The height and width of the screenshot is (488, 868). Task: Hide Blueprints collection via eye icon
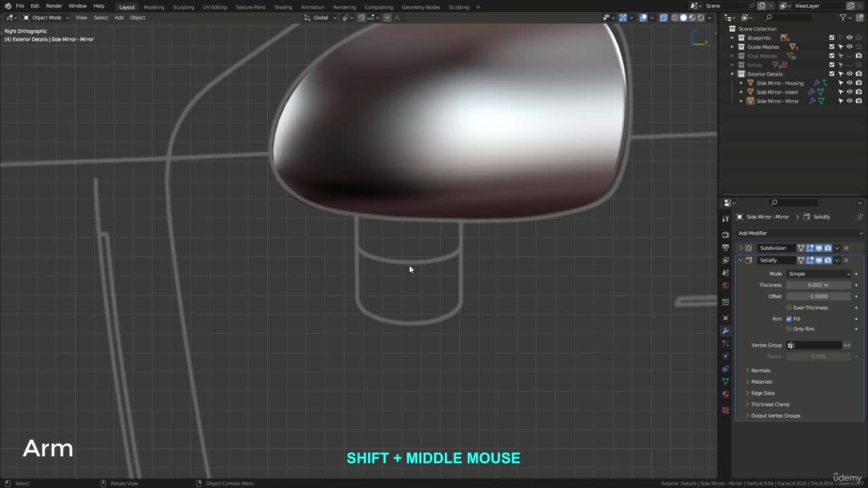[x=850, y=38]
